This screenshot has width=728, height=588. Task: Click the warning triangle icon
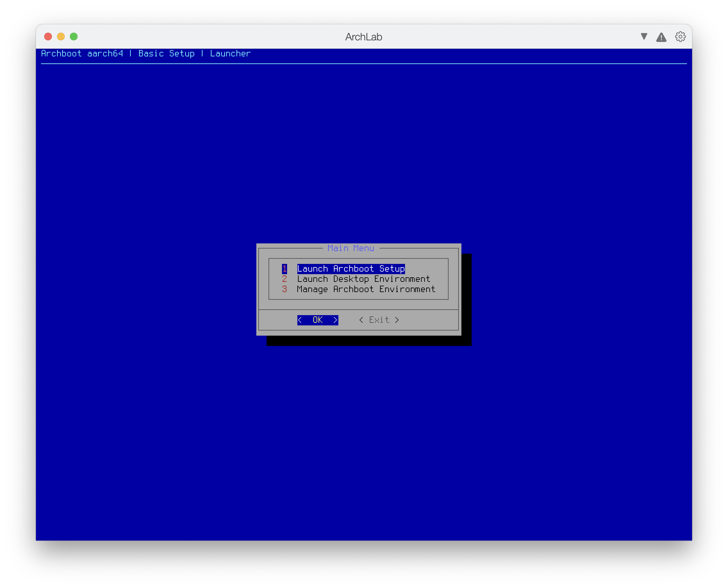tap(661, 37)
